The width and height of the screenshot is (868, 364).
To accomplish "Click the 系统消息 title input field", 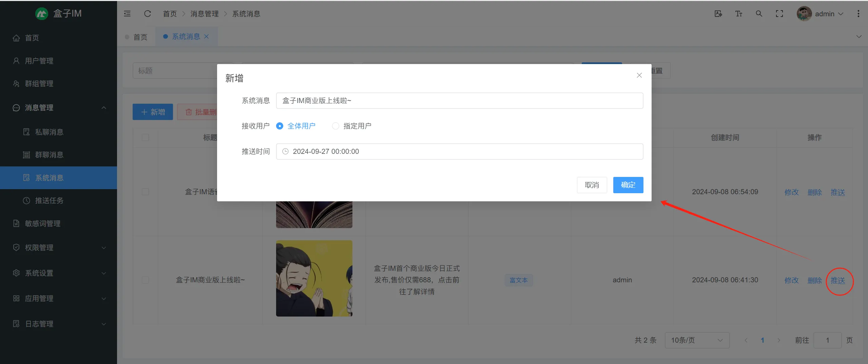I will pyautogui.click(x=459, y=101).
